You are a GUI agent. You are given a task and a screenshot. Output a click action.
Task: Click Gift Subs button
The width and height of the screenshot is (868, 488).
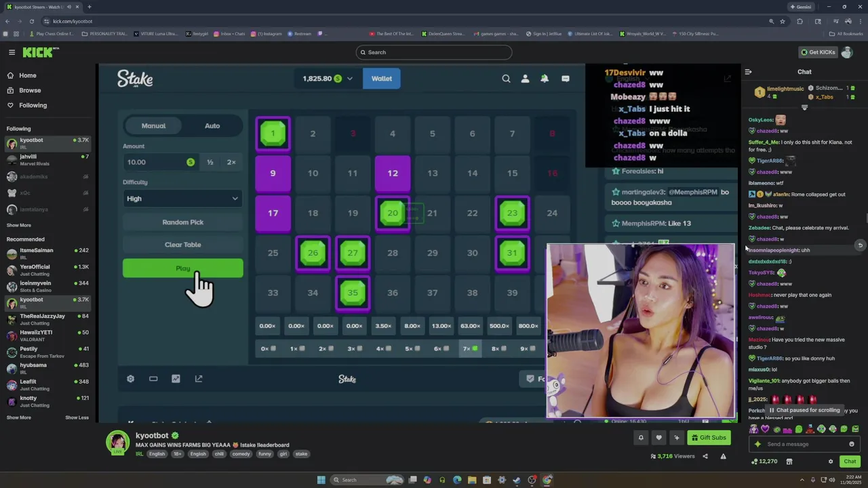709,438
